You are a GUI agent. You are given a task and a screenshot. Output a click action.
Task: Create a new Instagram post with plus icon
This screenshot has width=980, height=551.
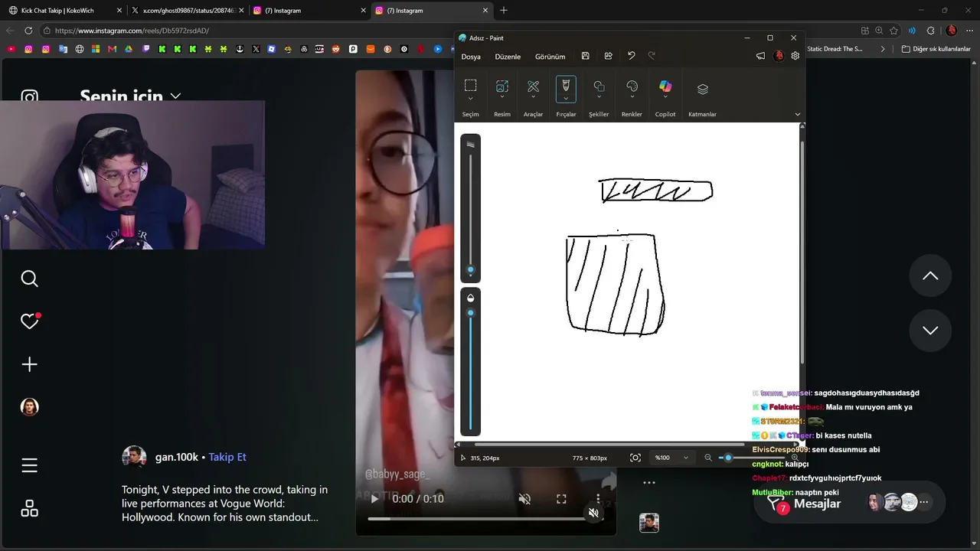29,364
